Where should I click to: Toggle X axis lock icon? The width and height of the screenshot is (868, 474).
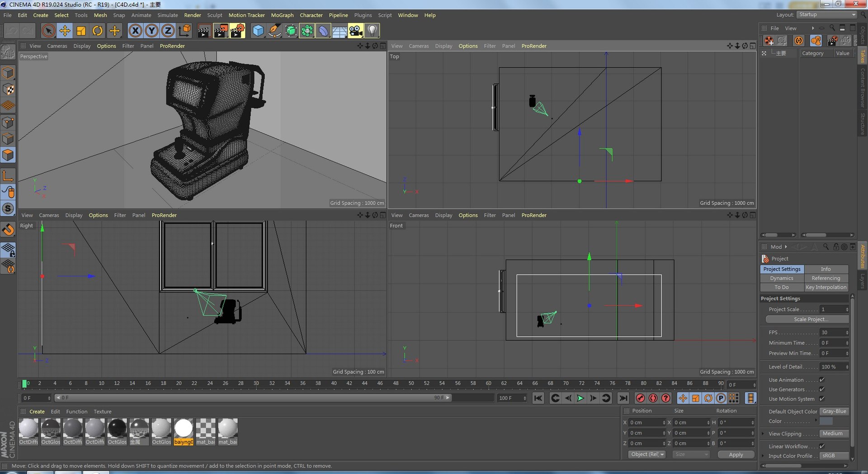pyautogui.click(x=135, y=31)
